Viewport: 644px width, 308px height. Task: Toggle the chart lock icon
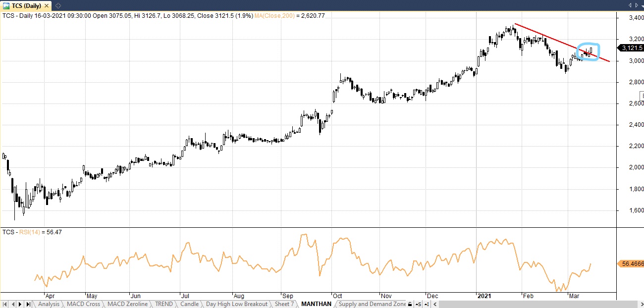coord(410,304)
